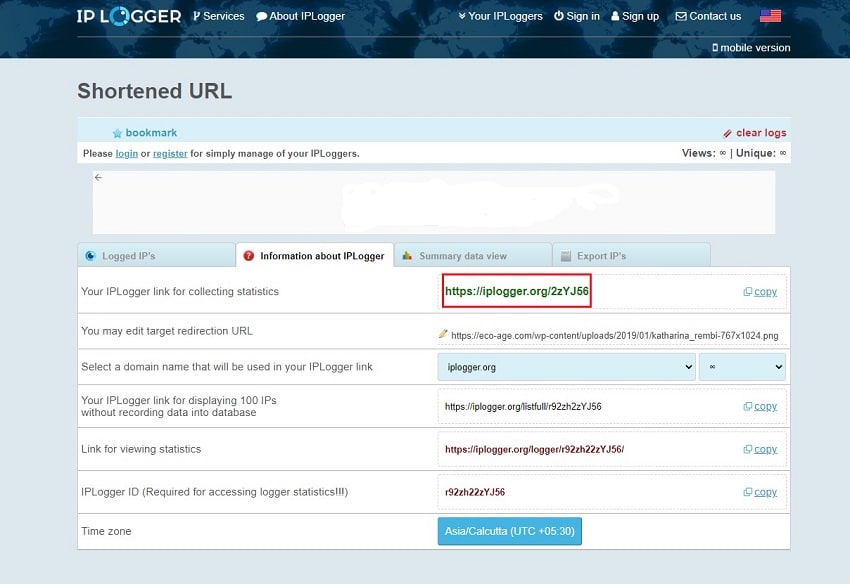Open About IPLogger page
The height and width of the screenshot is (584, 850).
tap(300, 16)
